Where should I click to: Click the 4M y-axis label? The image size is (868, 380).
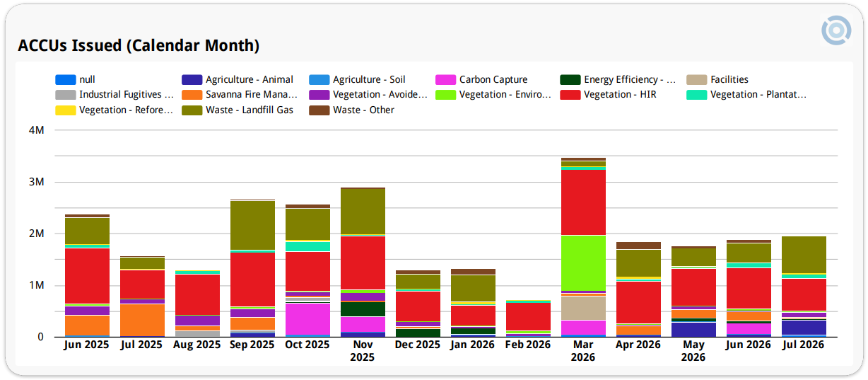pyautogui.click(x=37, y=130)
